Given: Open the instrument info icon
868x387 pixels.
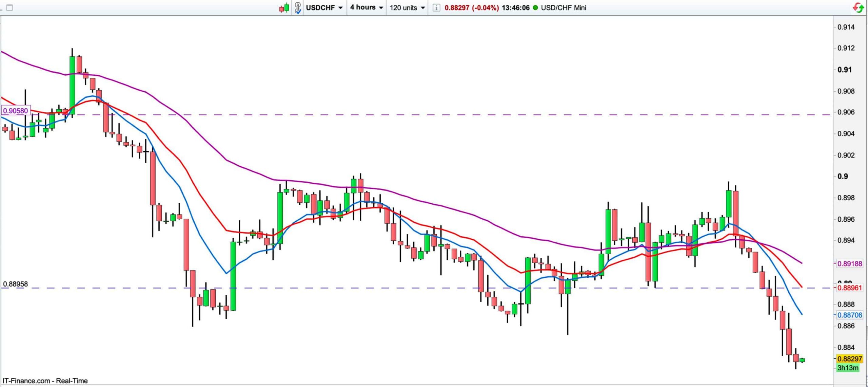Looking at the screenshot, I should (x=436, y=7).
